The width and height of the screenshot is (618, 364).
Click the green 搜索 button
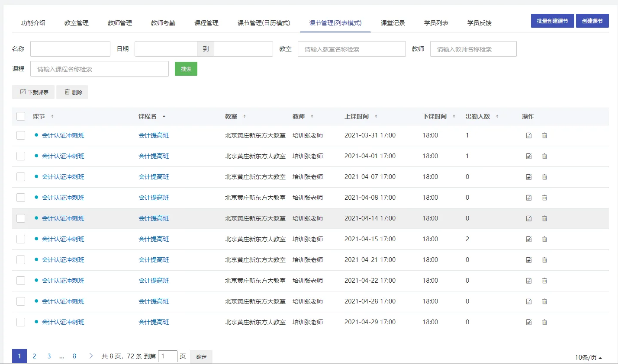tap(186, 69)
